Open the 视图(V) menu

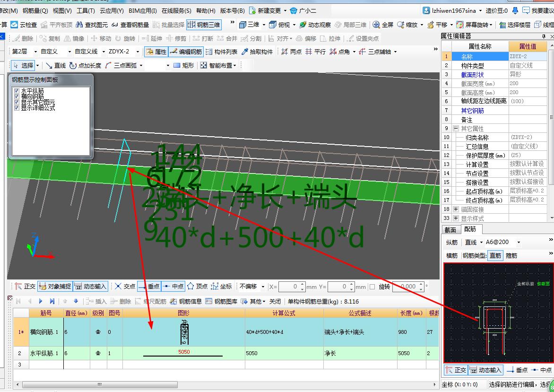[62, 10]
